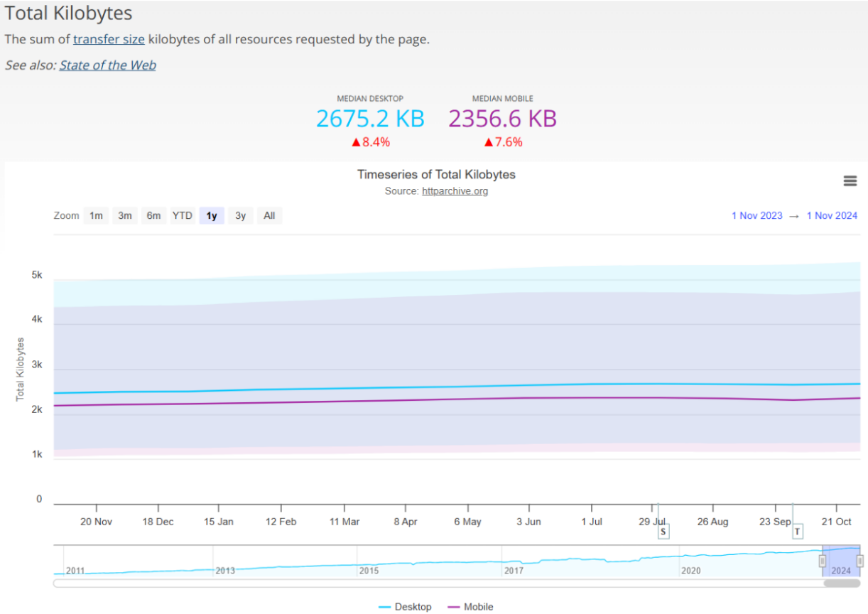Image resolution: width=868 pixels, height=614 pixels.
Task: Edit the end date 1 Nov 2024 field
Action: (x=832, y=215)
